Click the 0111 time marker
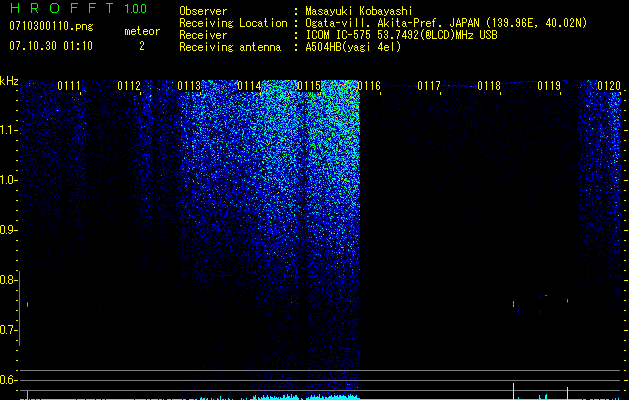629x400 pixels. tap(69, 86)
